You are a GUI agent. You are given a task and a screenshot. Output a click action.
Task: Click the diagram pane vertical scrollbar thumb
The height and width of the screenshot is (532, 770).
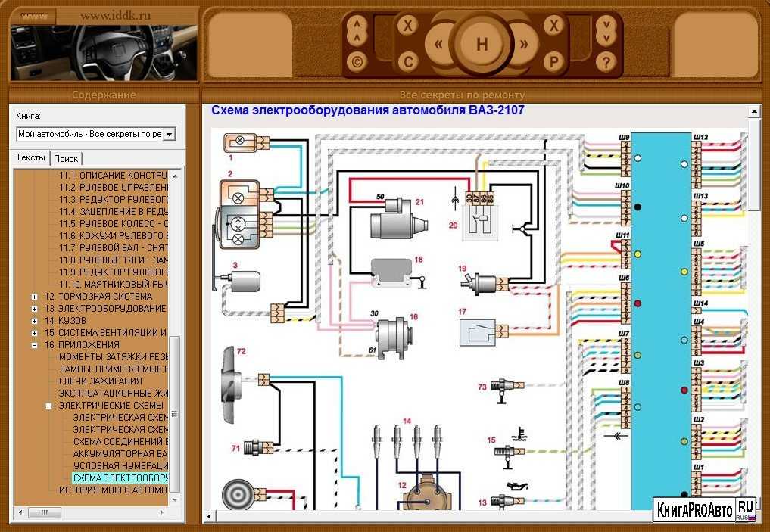(x=754, y=164)
